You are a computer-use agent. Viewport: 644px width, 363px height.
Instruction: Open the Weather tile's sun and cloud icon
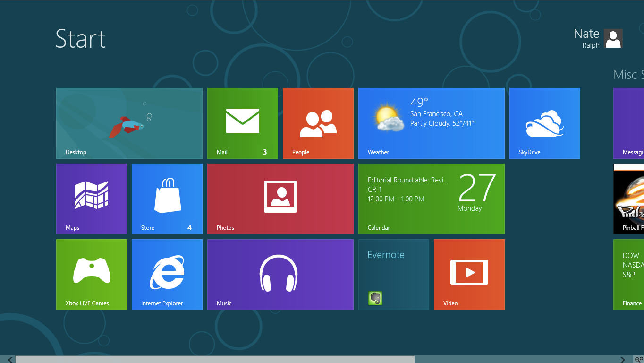pyautogui.click(x=388, y=117)
